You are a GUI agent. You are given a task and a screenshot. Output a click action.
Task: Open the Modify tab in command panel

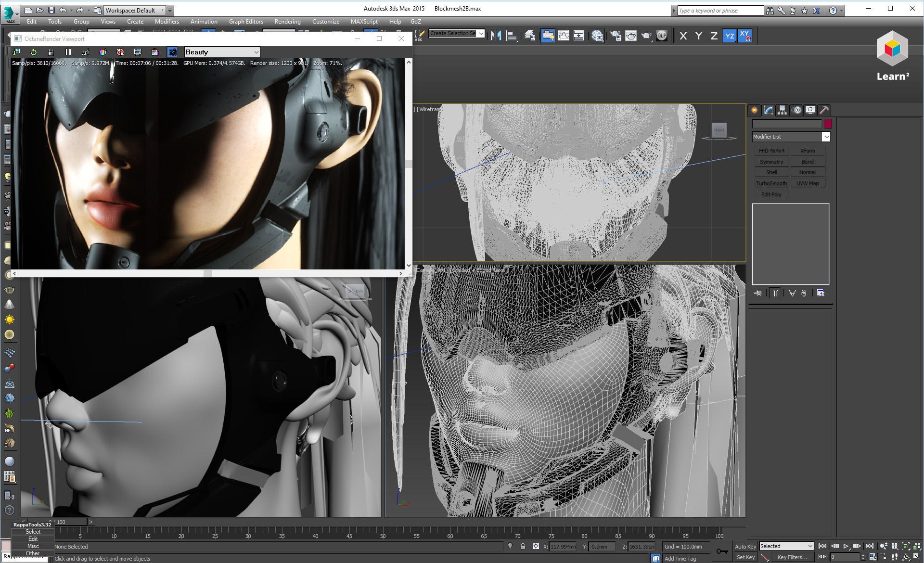769,110
